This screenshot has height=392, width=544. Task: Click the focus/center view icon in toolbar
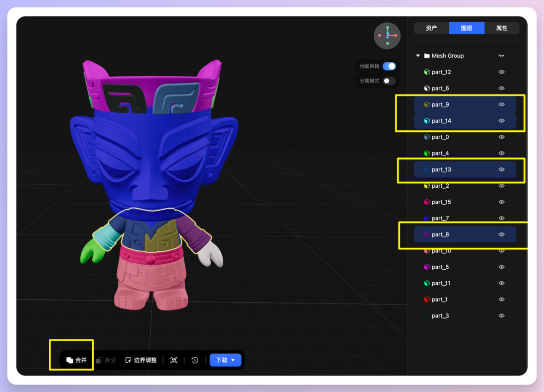[174, 360]
